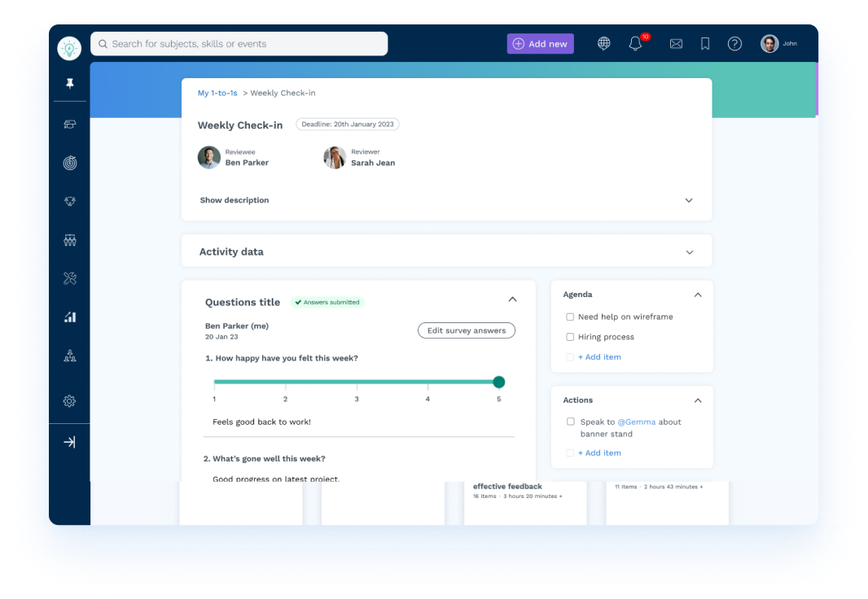Expand the Show description section
Image resolution: width=868 pixels, height=599 pixels.
click(689, 200)
